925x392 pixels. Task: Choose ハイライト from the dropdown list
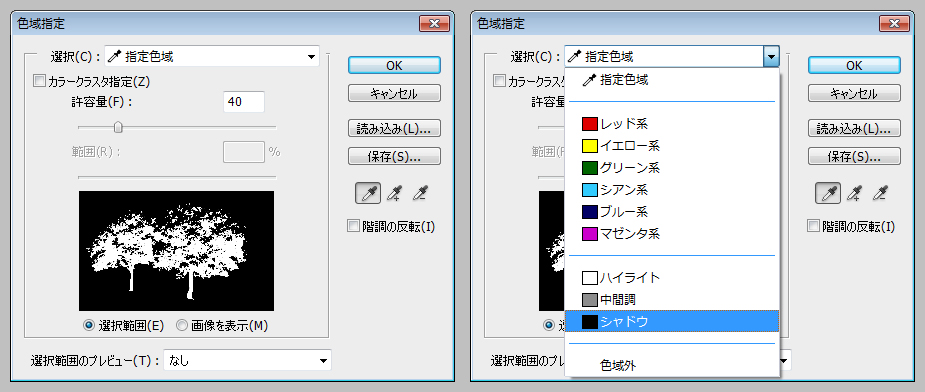[672, 277]
